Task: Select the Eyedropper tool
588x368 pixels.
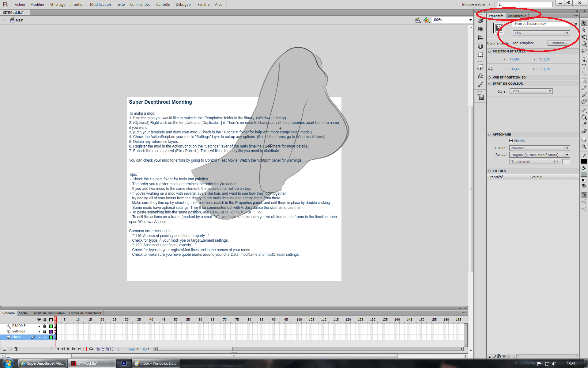Action: point(584,124)
